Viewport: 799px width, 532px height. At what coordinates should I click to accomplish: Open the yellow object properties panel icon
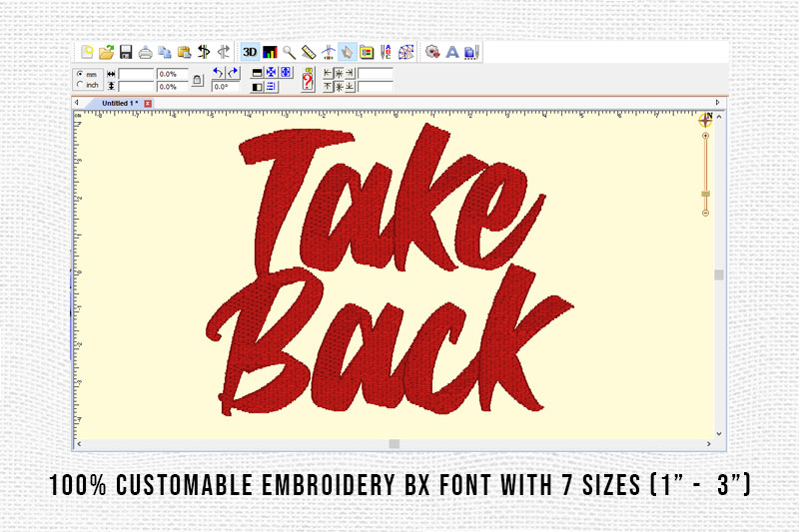click(367, 52)
